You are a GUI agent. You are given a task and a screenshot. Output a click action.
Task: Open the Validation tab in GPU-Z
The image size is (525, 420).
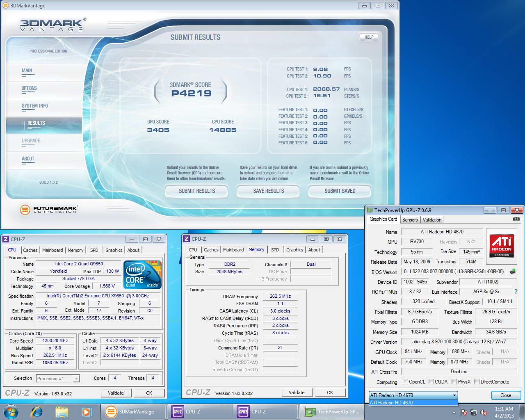point(432,220)
